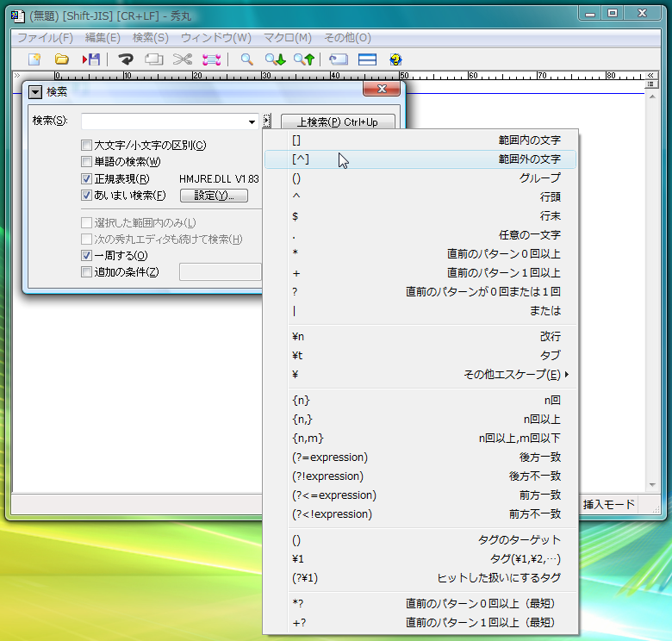672x641 pixels.
Task: Choose (?<!expression) 前方不一致 entry
Action: click(x=420, y=513)
